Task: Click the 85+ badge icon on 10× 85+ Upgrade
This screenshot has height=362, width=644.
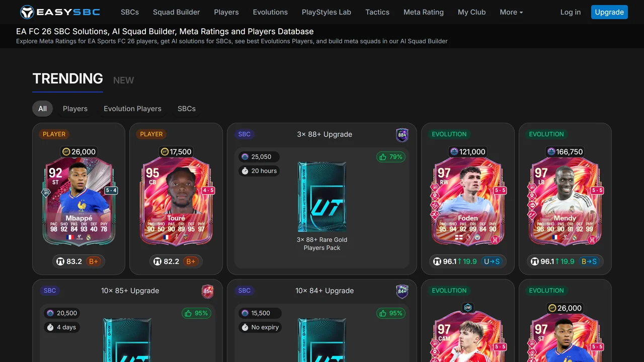Action: click(208, 291)
